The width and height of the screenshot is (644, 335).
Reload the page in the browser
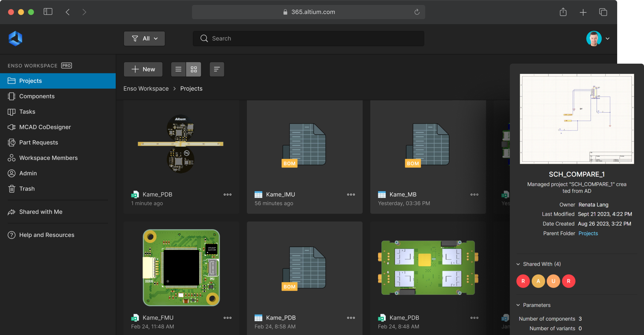[x=417, y=12]
